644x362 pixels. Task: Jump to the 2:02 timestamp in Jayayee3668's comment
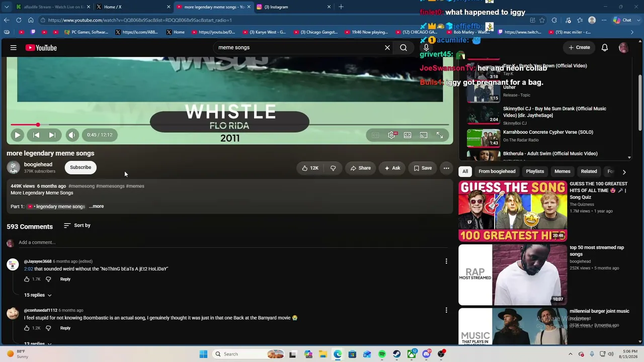pyautogui.click(x=28, y=269)
